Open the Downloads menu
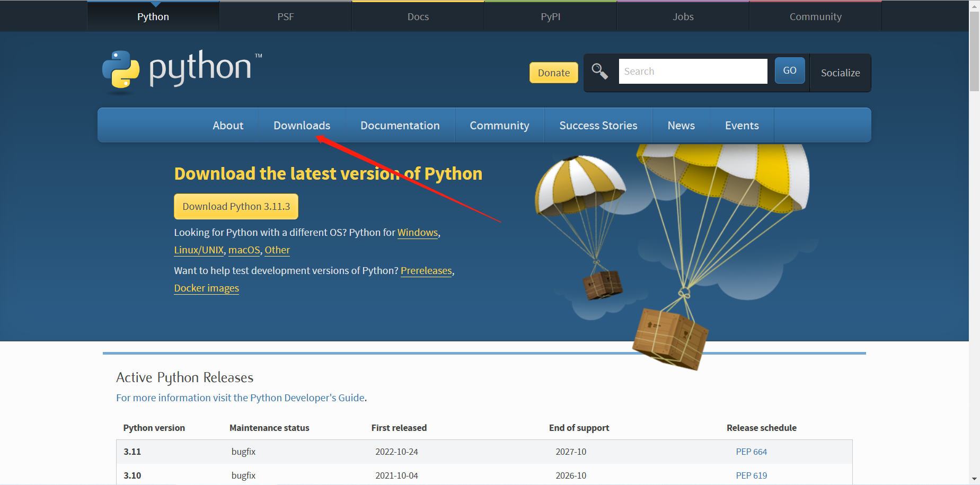The image size is (980, 485). click(302, 126)
